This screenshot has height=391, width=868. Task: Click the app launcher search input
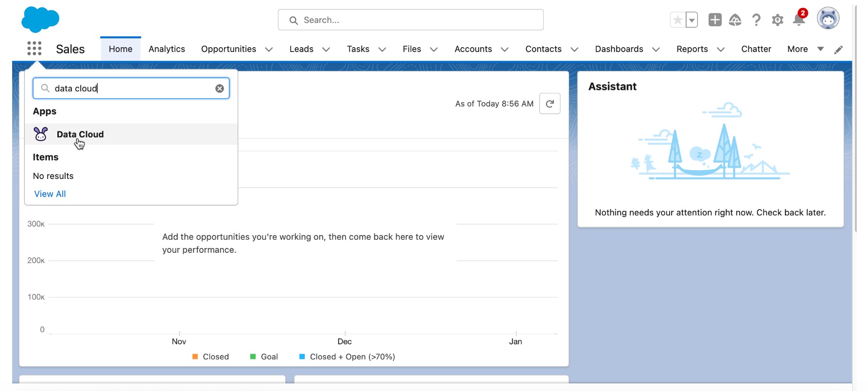click(x=131, y=89)
